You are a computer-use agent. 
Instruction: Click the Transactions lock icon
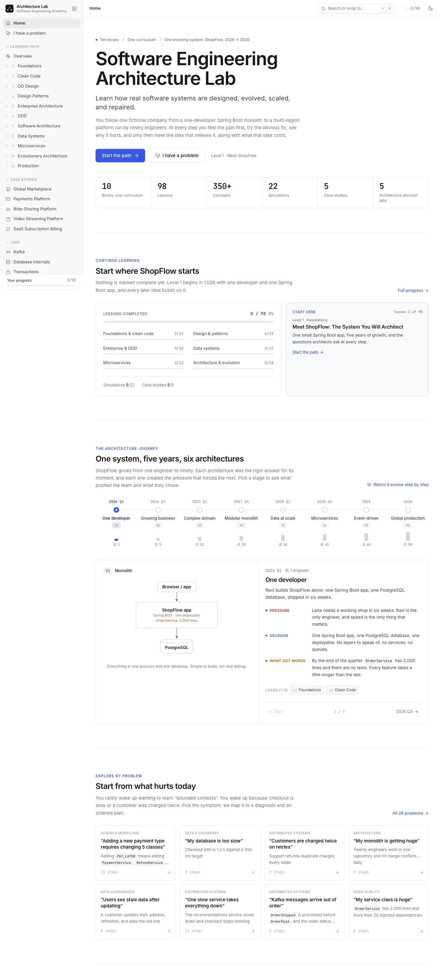[8, 272]
